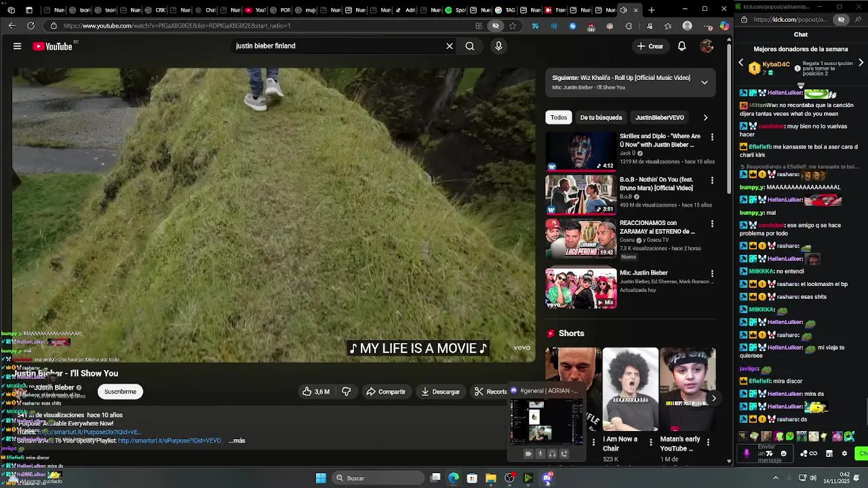
Task: Previous donor arrow in Kick chat
Action: (741, 63)
